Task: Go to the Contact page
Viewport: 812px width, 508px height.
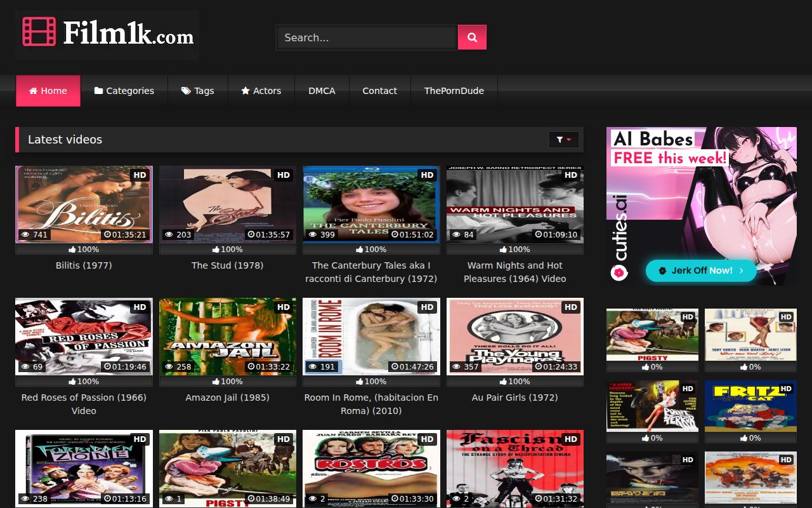Action: click(379, 91)
